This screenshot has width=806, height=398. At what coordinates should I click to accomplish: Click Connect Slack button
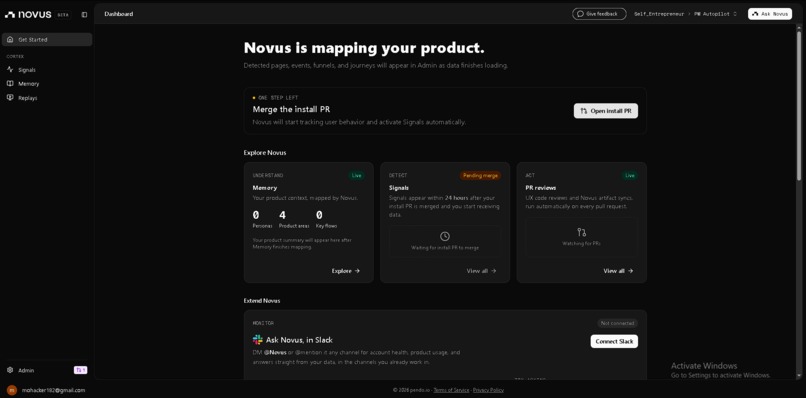tap(614, 341)
